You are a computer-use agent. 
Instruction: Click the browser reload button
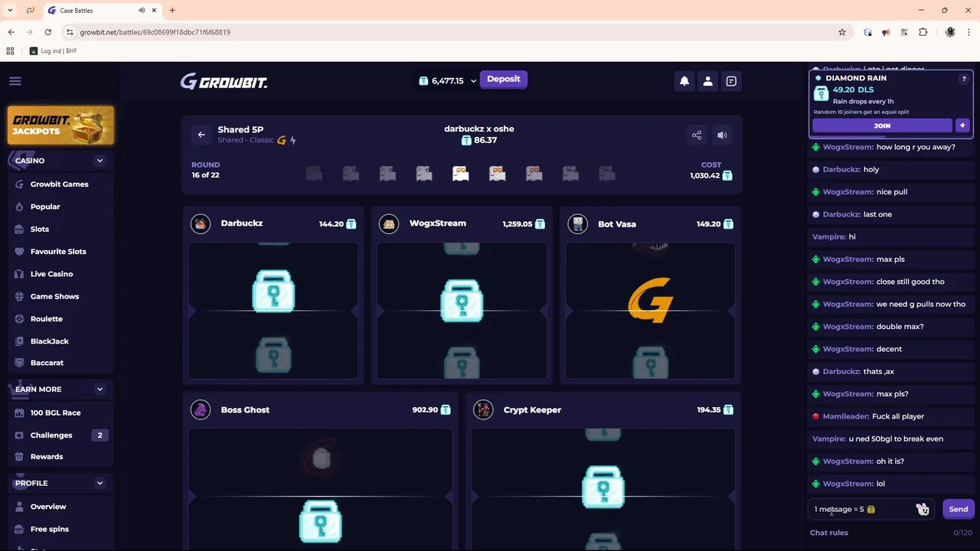coord(47,32)
